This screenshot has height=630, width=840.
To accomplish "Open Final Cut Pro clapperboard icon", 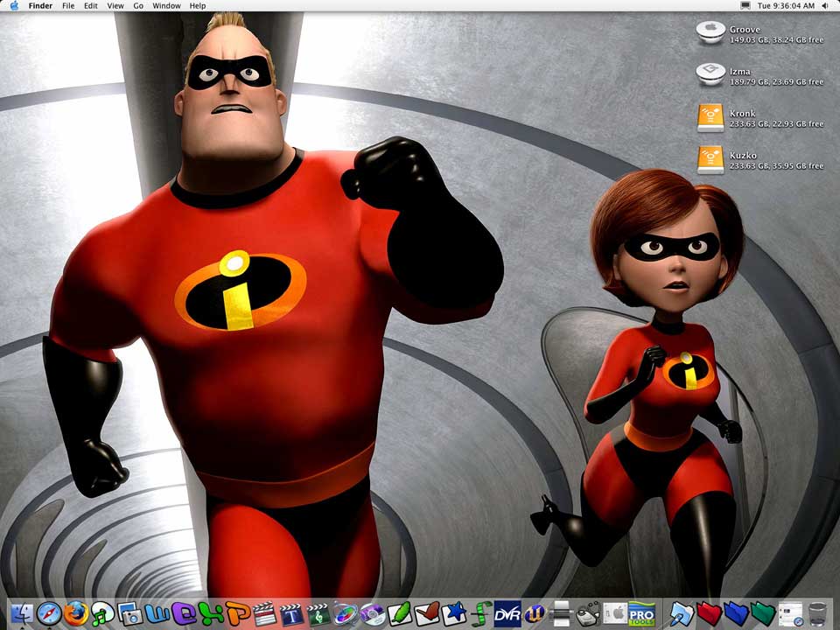I will (264, 613).
